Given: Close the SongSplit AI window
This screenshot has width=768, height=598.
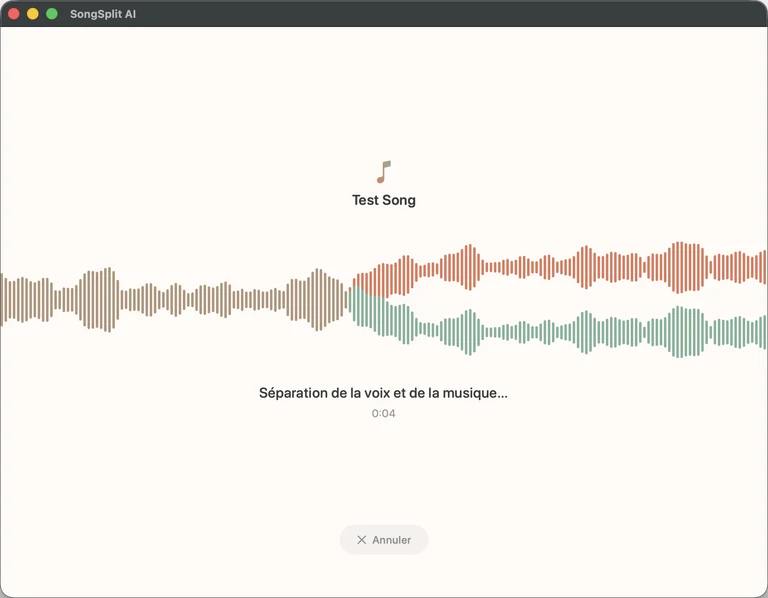Looking at the screenshot, I should pos(14,14).
